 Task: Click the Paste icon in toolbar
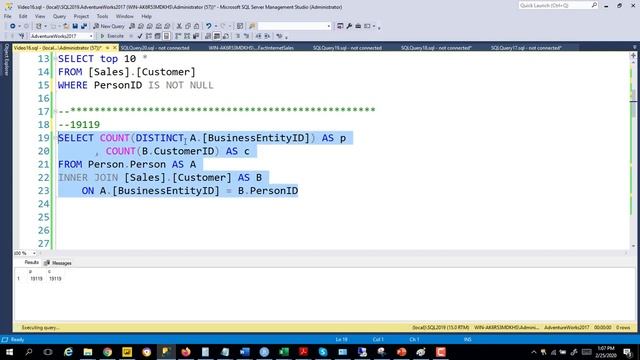(196, 26)
